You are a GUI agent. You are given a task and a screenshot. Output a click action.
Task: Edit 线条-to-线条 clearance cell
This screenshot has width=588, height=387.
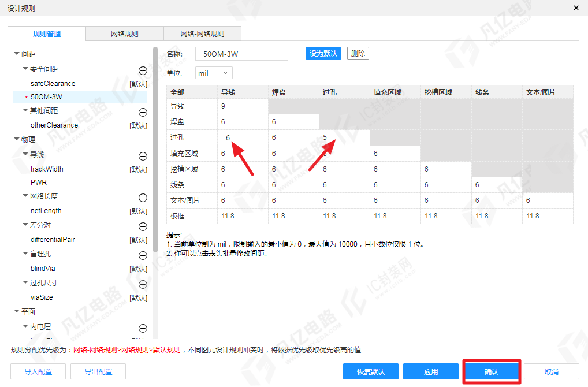(497, 184)
